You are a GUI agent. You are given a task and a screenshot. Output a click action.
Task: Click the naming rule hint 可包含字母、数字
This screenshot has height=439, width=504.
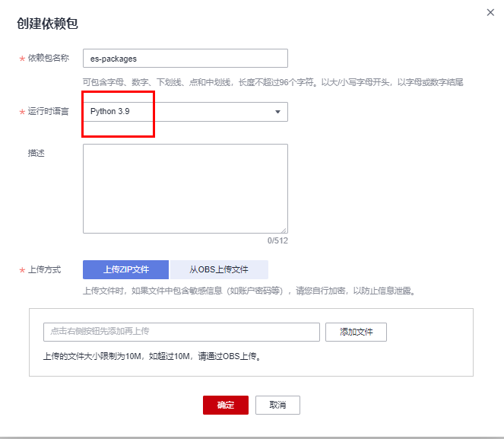(273, 82)
